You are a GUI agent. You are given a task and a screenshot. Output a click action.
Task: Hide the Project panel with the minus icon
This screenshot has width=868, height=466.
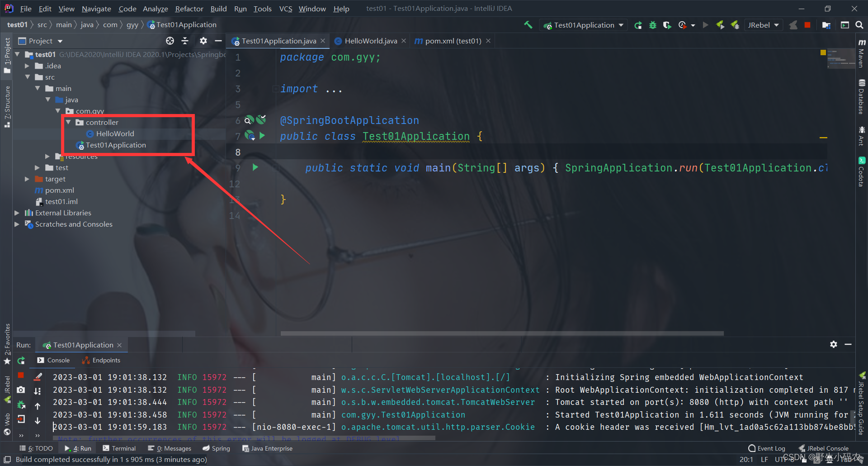218,41
